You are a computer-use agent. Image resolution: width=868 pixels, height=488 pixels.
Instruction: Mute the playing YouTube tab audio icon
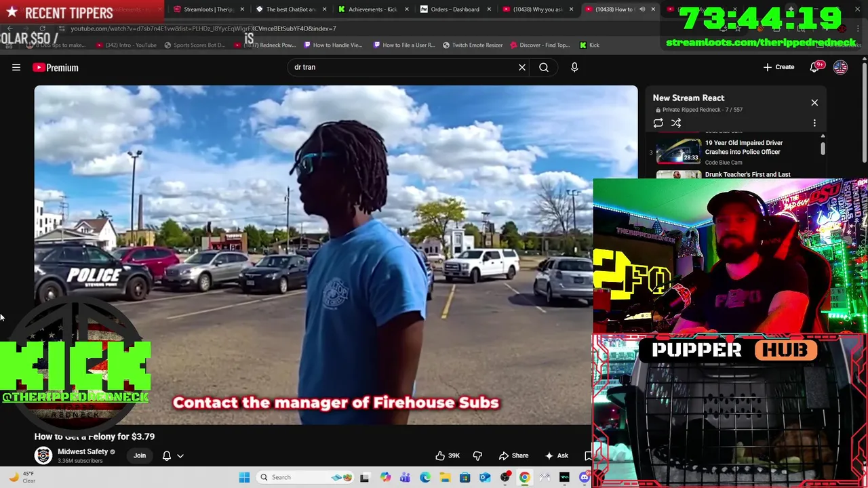point(642,9)
